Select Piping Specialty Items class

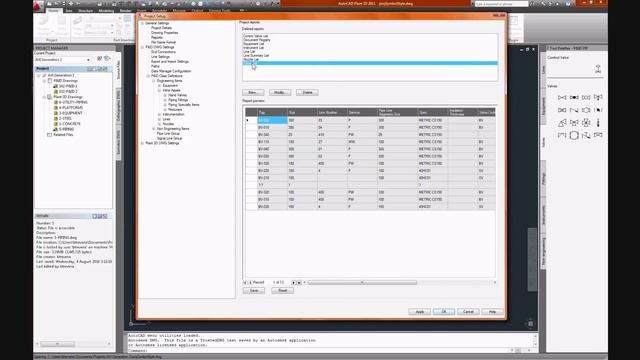click(184, 104)
